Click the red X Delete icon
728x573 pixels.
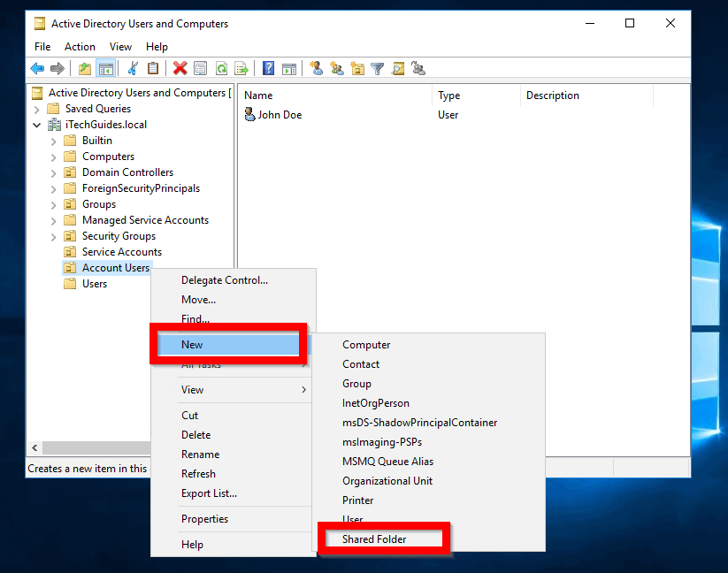pos(180,69)
